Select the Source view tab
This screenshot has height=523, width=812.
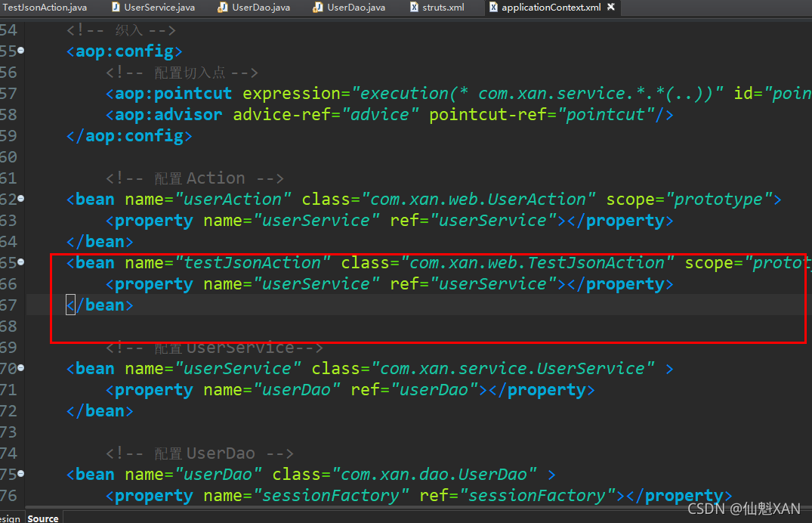click(x=43, y=518)
